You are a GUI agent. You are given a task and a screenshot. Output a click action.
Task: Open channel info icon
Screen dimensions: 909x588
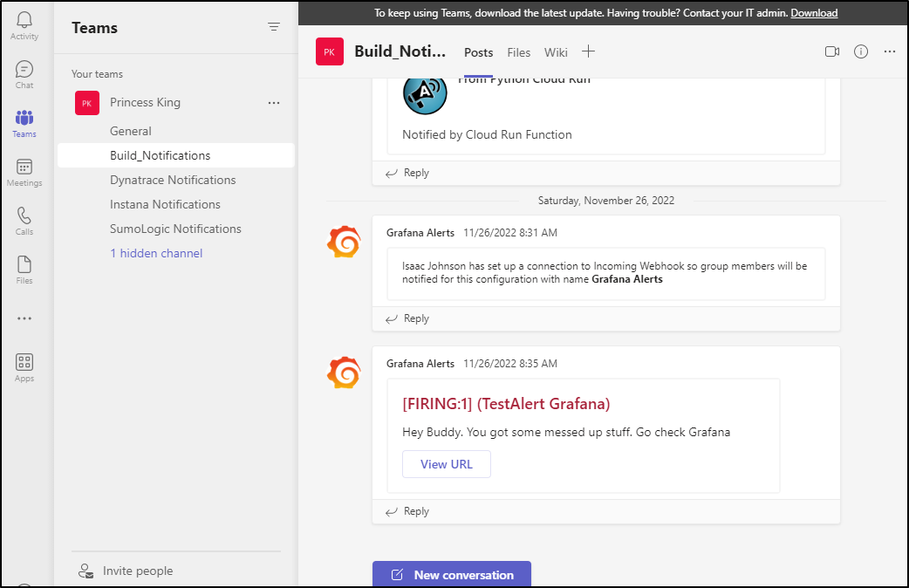point(861,51)
